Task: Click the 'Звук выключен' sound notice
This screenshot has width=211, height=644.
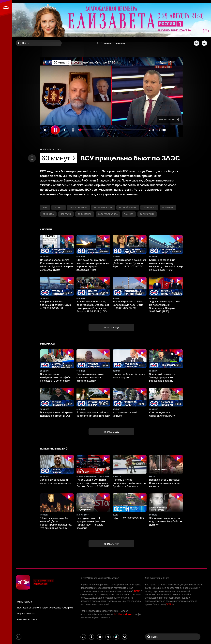Action: 169,119
